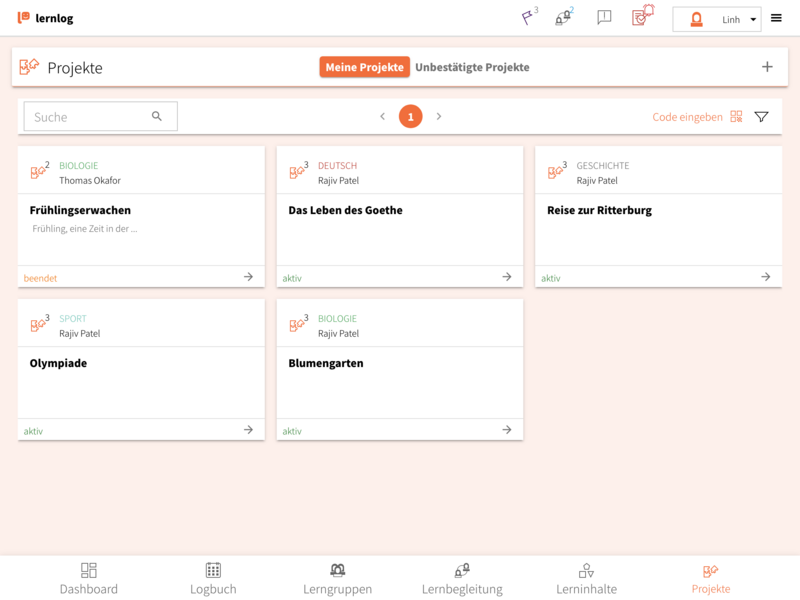Screen dimensions: 800x600
Task: Open Frühlingserwachen project via arrow
Action: [x=248, y=277]
